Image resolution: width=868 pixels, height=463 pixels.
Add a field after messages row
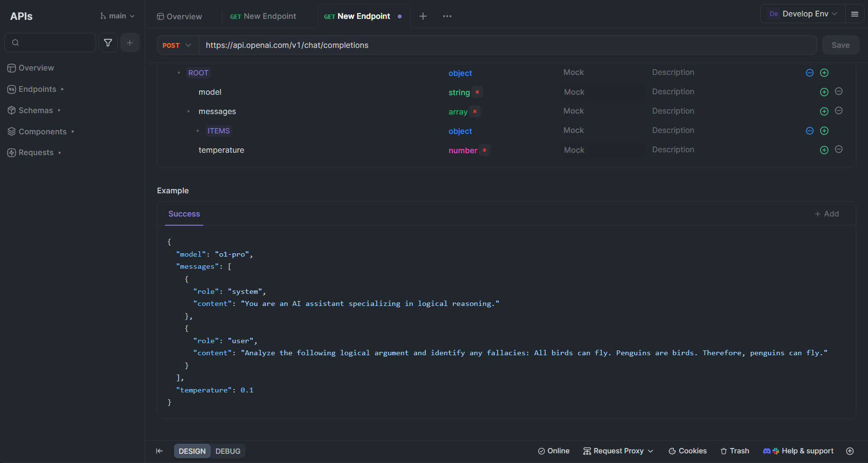[x=825, y=112]
